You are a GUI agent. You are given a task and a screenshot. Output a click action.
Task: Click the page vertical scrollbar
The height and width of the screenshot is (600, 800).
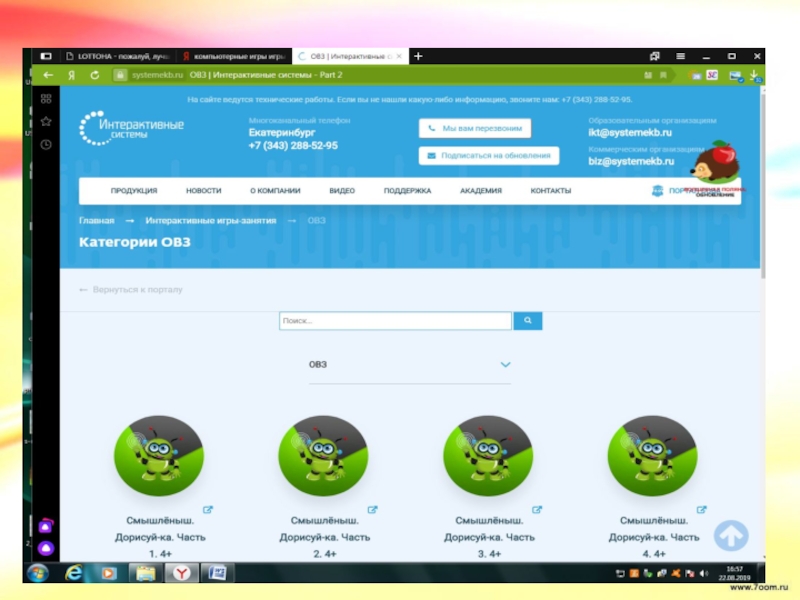point(763,184)
